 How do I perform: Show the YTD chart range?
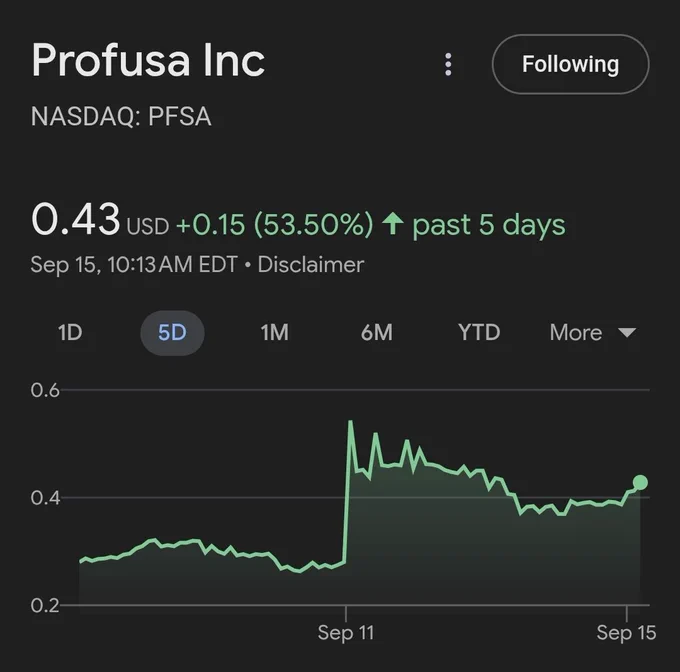[x=479, y=333]
